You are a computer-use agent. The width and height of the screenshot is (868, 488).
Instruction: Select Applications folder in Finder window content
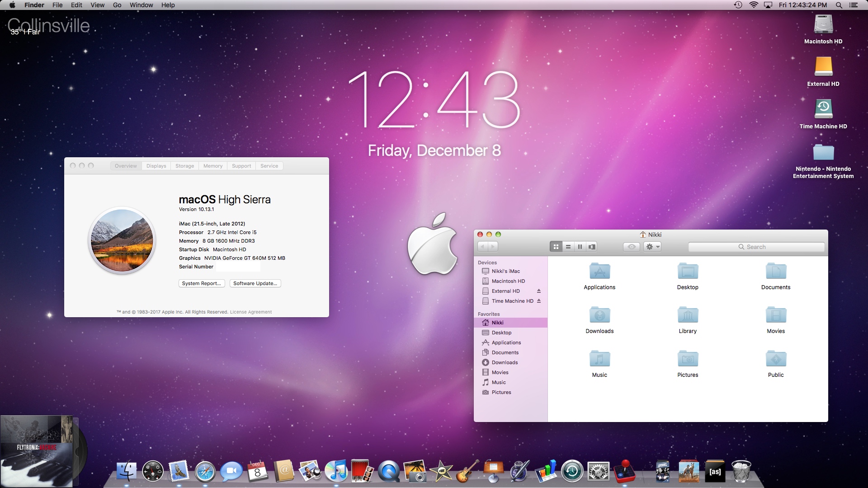599,276
